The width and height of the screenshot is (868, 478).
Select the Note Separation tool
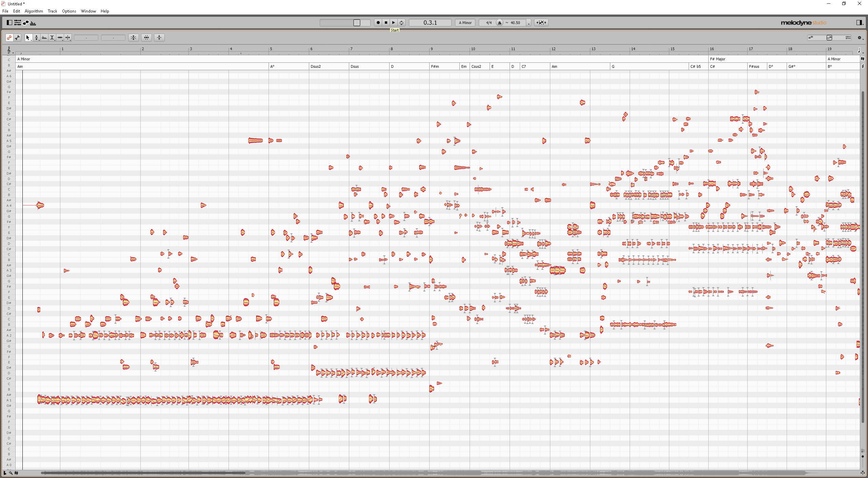click(x=68, y=38)
